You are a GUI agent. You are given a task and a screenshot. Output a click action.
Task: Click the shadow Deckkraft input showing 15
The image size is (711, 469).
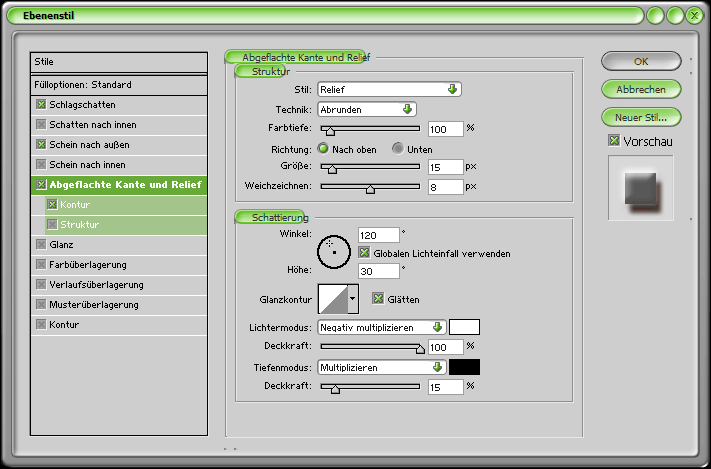click(x=446, y=387)
